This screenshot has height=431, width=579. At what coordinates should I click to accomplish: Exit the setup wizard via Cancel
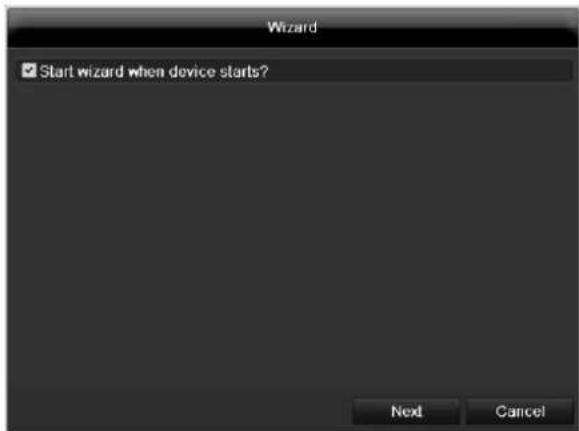520,411
